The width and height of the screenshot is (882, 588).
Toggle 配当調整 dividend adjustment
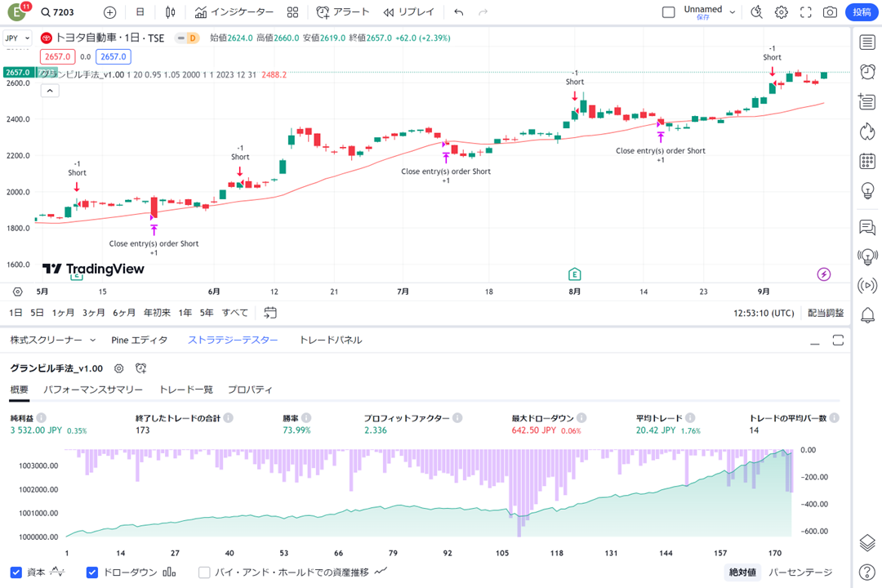pyautogui.click(x=826, y=314)
